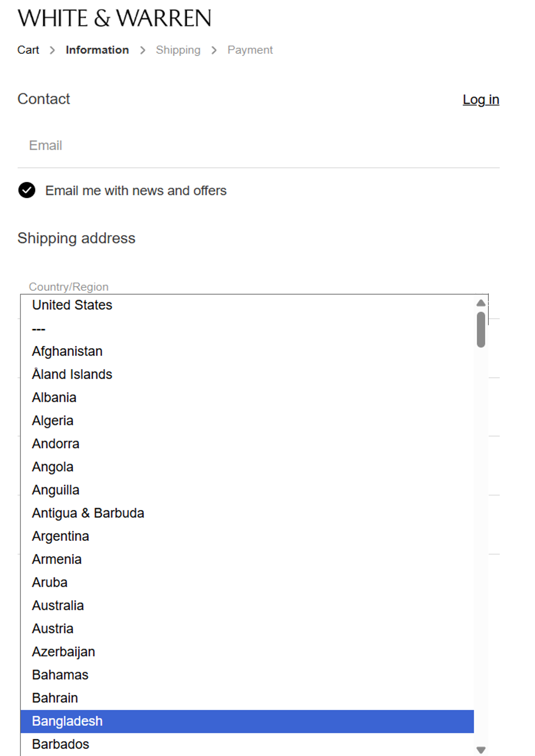The width and height of the screenshot is (535, 756).
Task: Choose Argentina from the list
Action: [61, 536]
